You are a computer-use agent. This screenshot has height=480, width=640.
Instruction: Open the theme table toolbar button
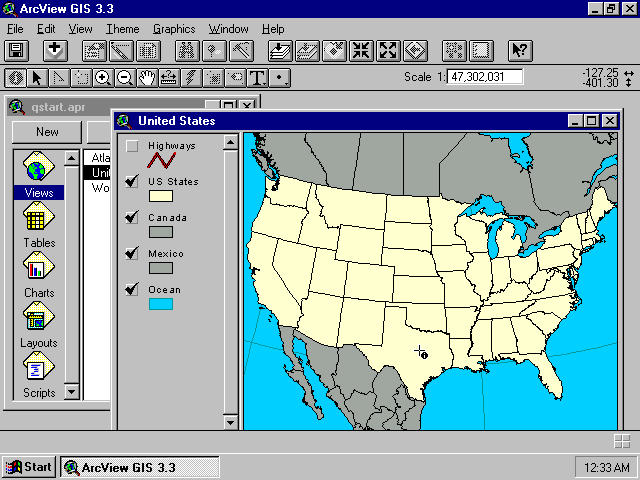coord(148,51)
